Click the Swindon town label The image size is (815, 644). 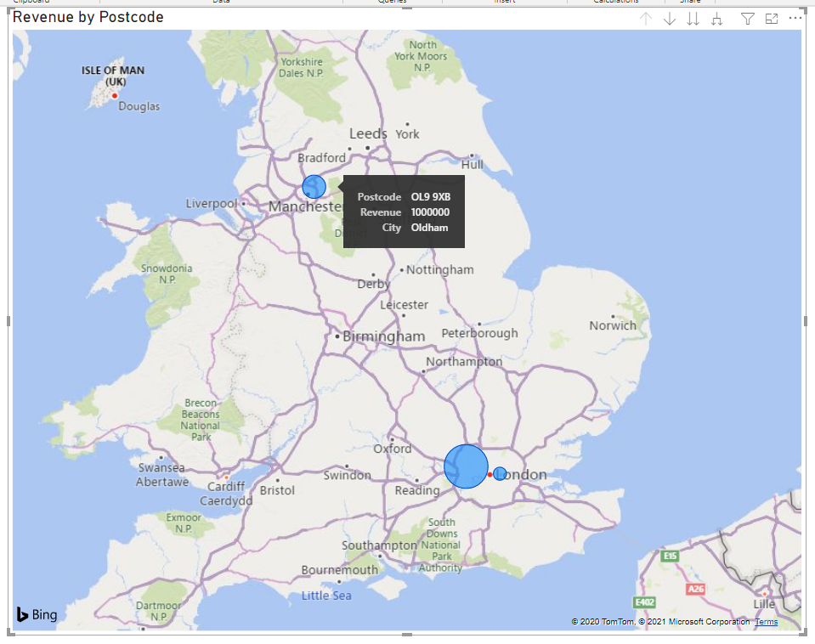(x=348, y=475)
